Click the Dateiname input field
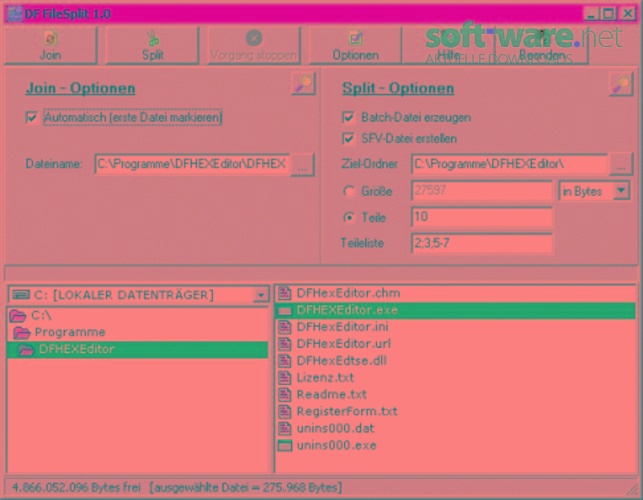The image size is (643, 500). tap(192, 164)
